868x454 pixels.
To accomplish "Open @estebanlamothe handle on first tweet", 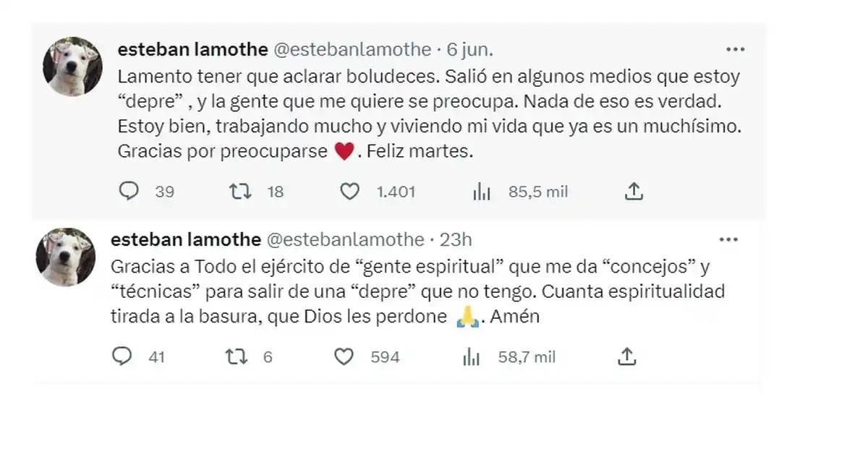I will coord(351,49).
